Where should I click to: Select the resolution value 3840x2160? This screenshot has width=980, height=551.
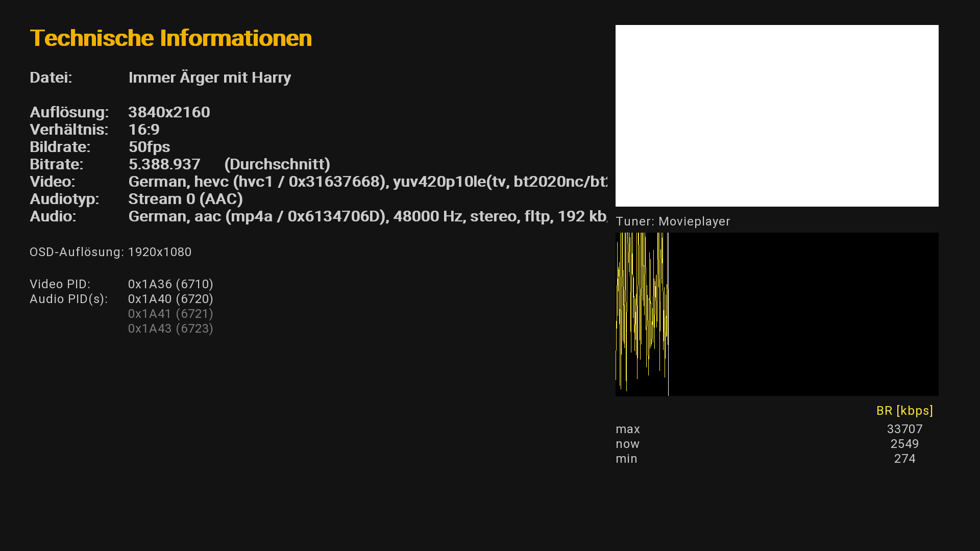169,112
